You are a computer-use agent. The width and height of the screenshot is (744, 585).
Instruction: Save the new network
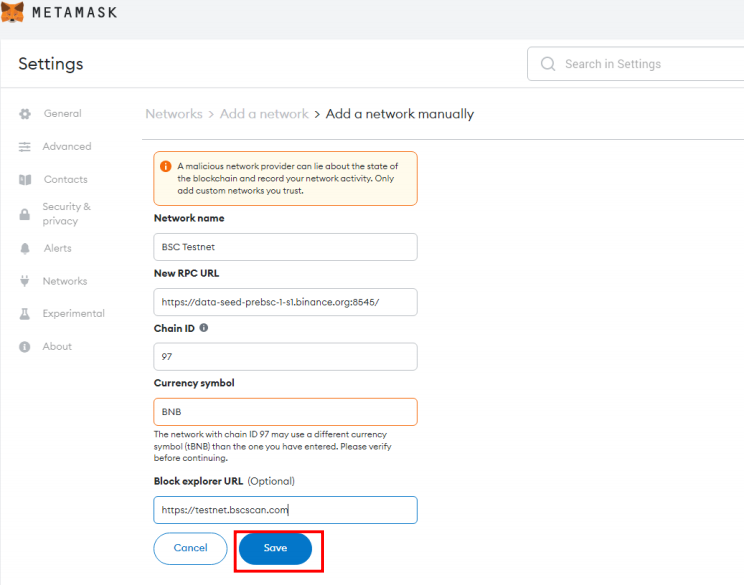(275, 548)
